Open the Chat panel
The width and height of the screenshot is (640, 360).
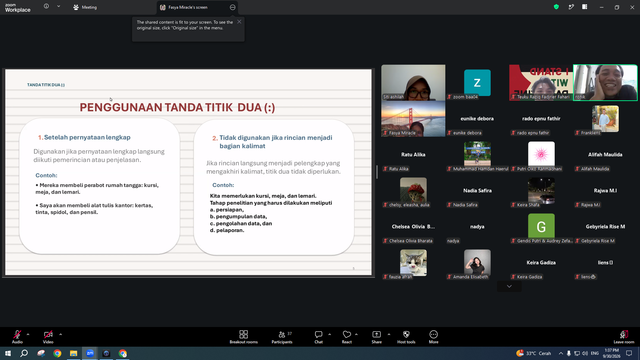click(318, 337)
